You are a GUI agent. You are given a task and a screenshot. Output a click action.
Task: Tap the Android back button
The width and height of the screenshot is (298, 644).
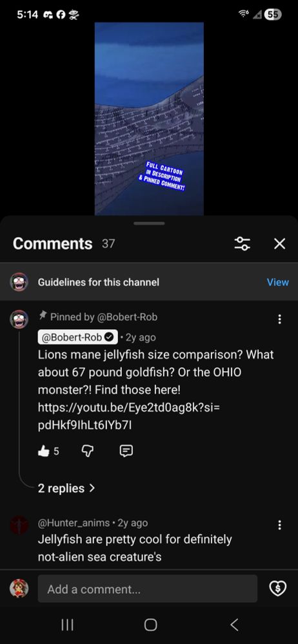pyautogui.click(x=233, y=625)
